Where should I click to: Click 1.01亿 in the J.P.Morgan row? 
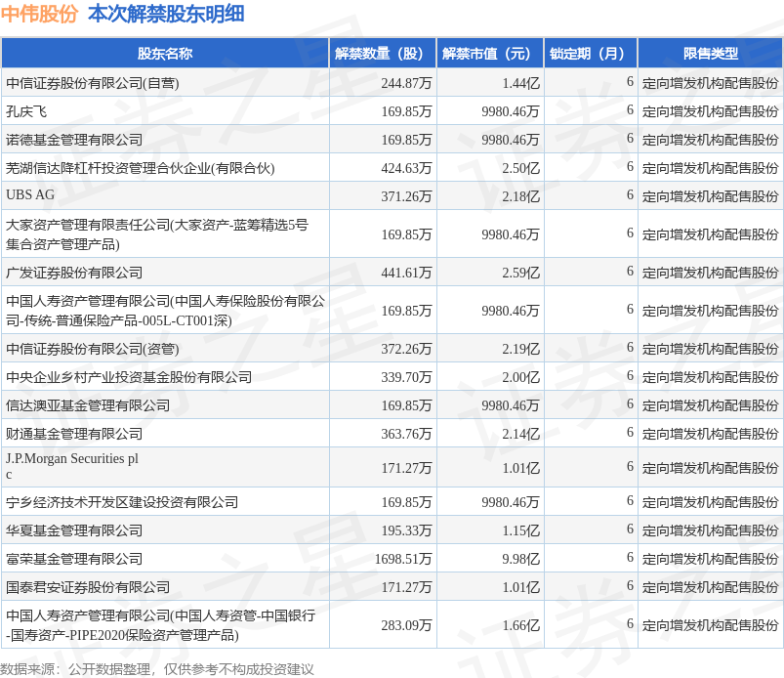point(521,468)
